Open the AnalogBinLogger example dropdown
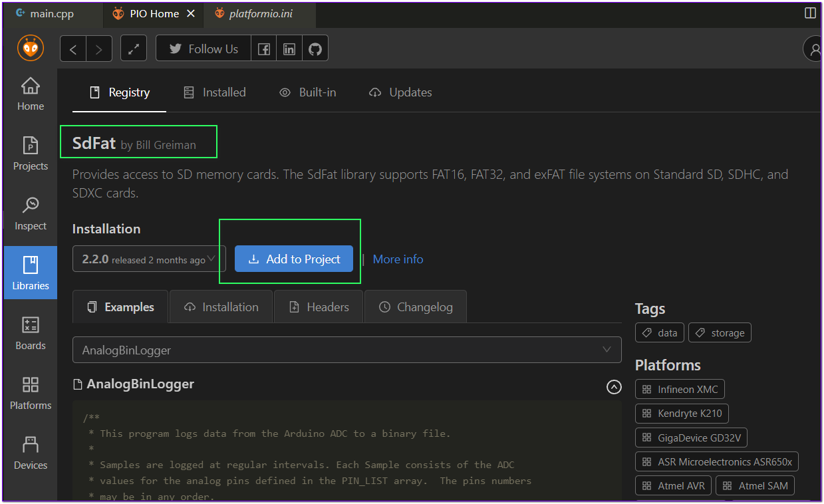824x504 pixels. point(346,350)
